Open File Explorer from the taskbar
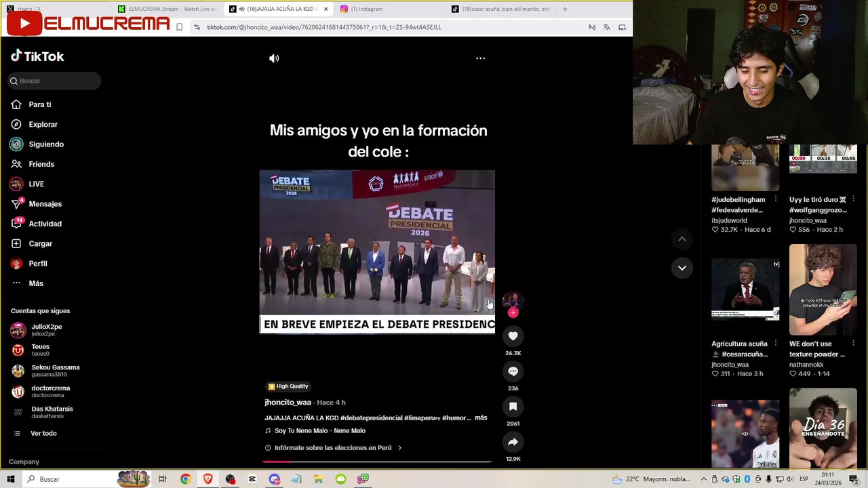The width and height of the screenshot is (868, 488). 318,479
